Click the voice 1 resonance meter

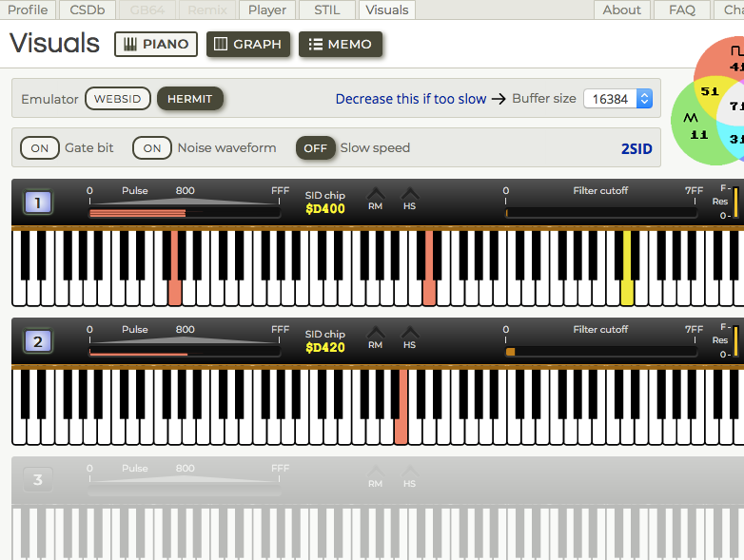pos(736,202)
